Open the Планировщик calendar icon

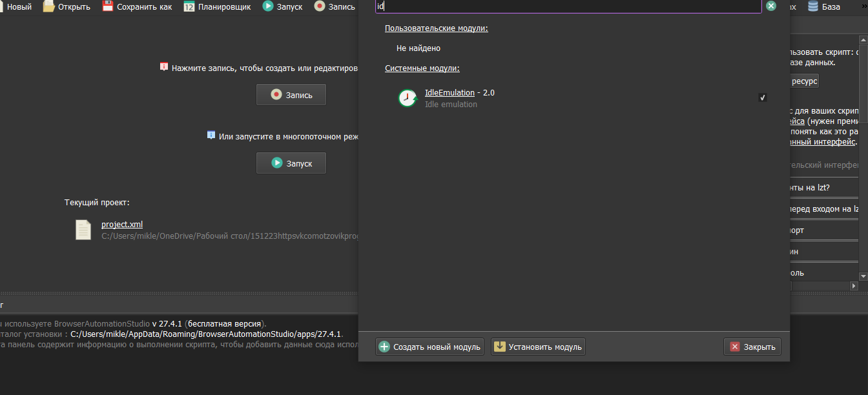pyautogui.click(x=189, y=6)
